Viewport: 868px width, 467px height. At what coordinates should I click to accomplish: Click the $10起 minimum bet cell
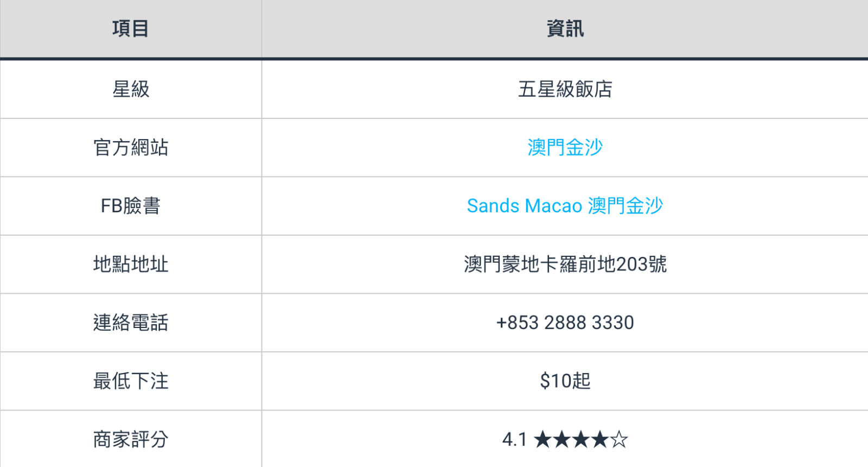click(x=565, y=381)
